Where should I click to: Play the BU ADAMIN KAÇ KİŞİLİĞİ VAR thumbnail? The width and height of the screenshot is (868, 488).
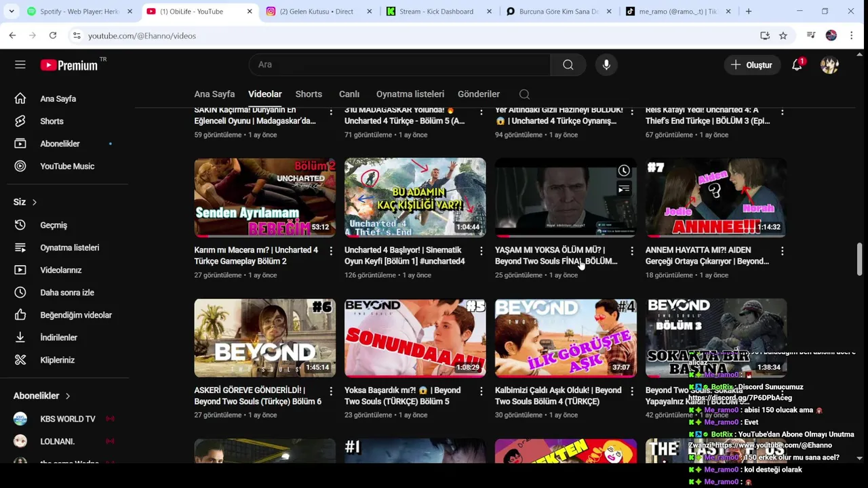click(415, 197)
